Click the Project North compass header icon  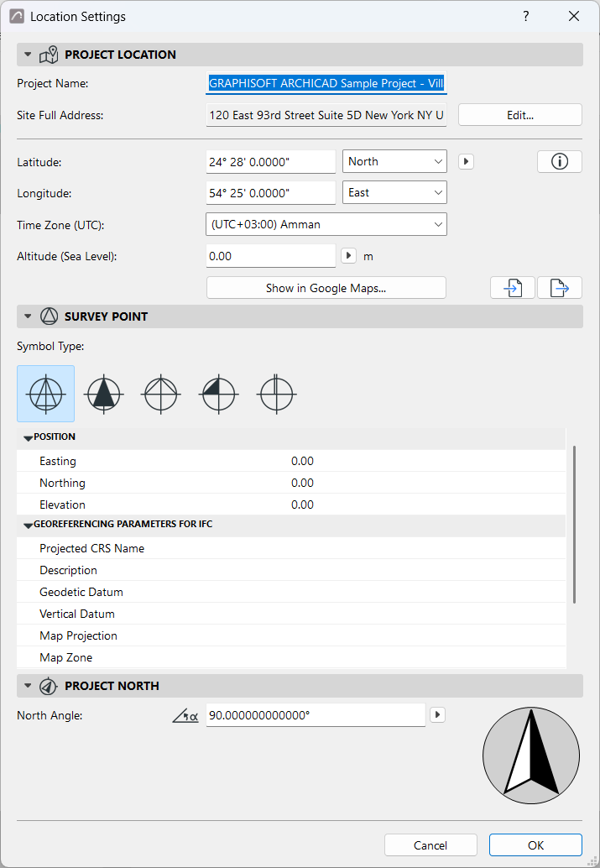point(49,686)
